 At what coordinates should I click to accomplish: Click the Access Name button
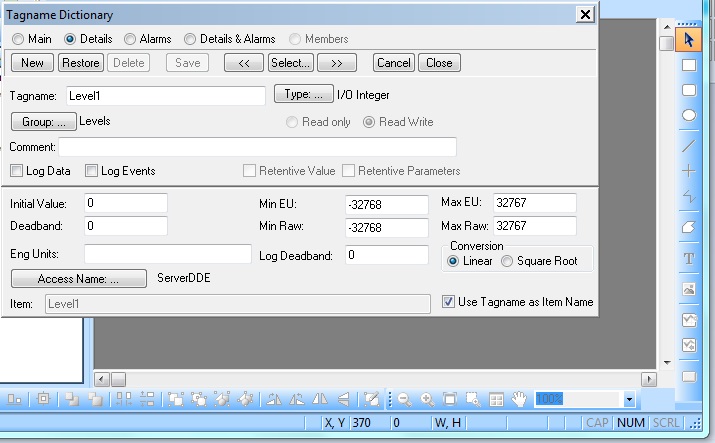[78, 279]
